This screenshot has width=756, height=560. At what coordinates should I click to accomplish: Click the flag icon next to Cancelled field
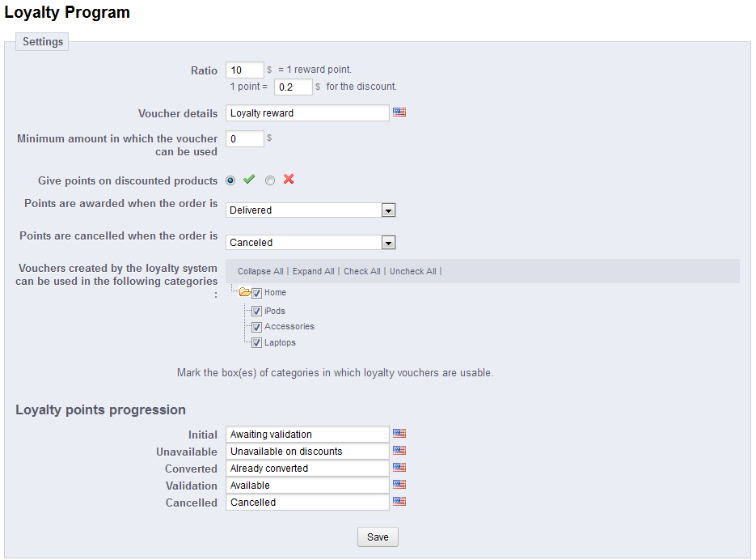click(399, 502)
